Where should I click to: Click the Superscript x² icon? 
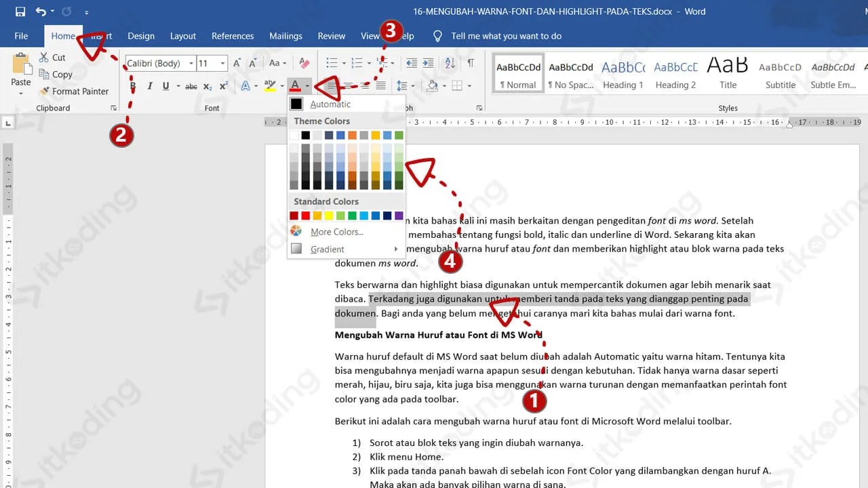224,86
